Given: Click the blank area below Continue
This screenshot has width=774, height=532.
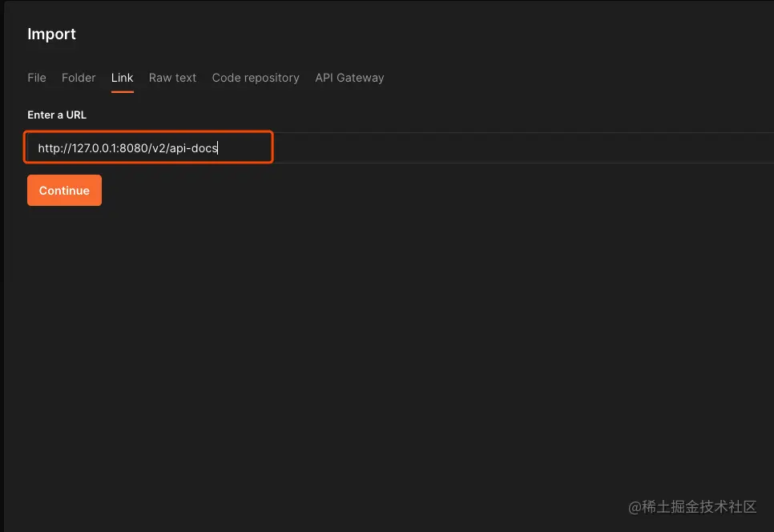Looking at the screenshot, I should [x=320, y=337].
